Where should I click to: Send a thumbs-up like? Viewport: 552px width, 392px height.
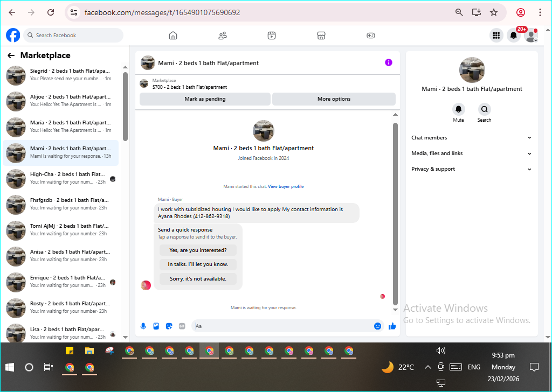(392, 326)
